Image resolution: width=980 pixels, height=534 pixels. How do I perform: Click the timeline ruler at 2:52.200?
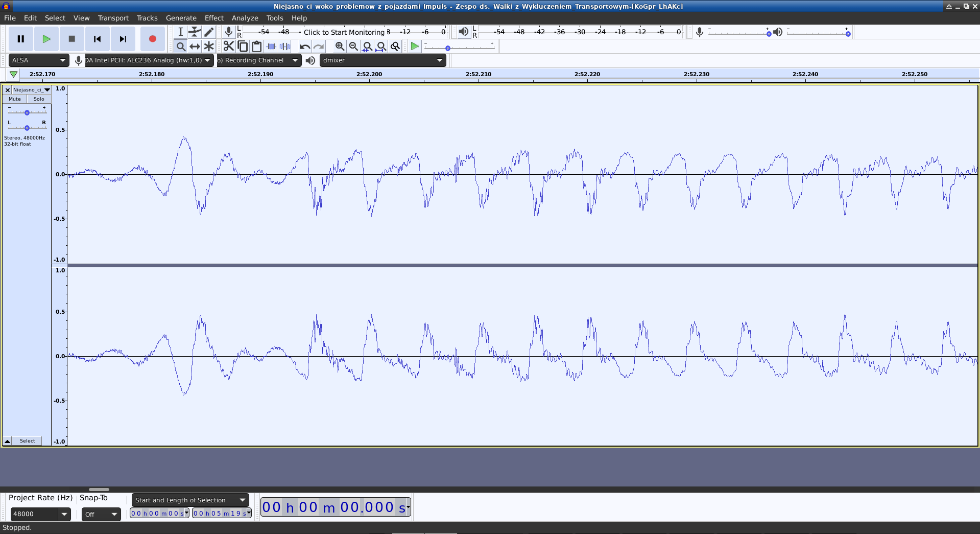click(369, 74)
